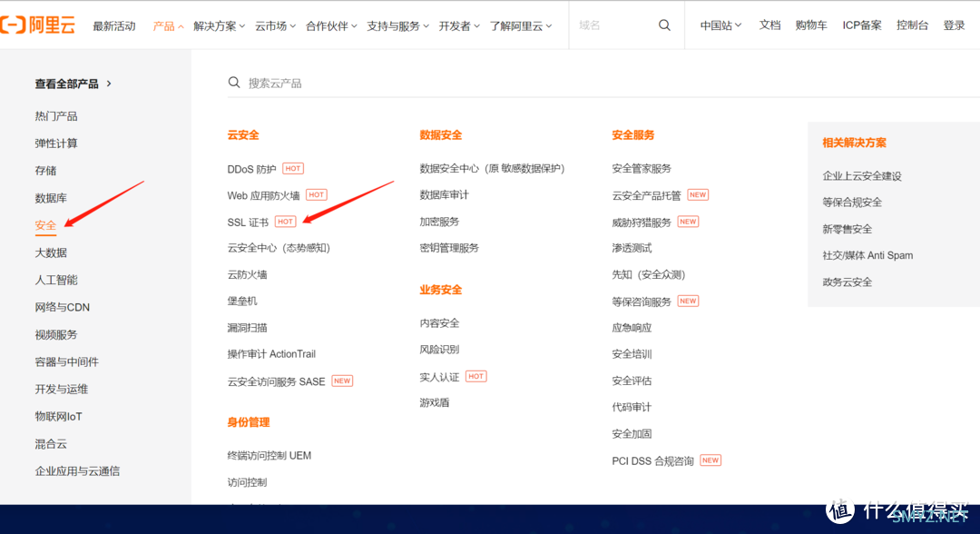980x534 pixels.
Task: Open 企业上云安全建设 solution
Action: (862, 176)
